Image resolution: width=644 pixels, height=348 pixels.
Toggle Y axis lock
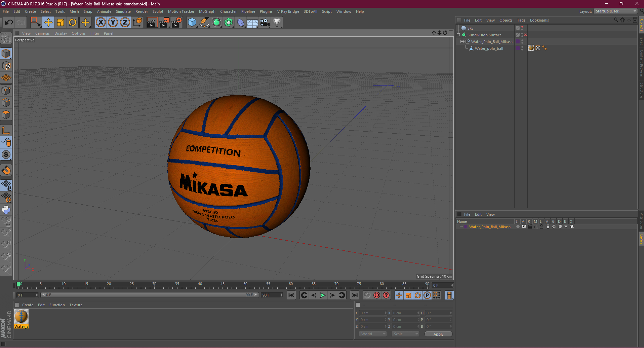[113, 23]
